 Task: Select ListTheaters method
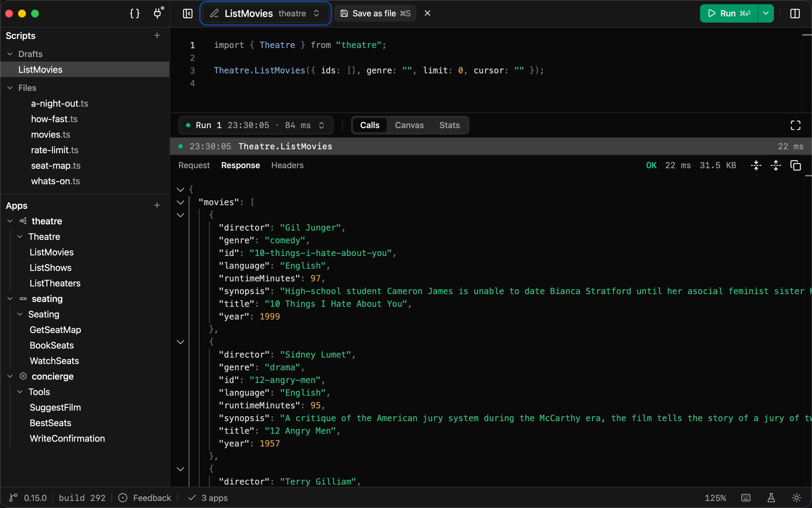pos(55,283)
